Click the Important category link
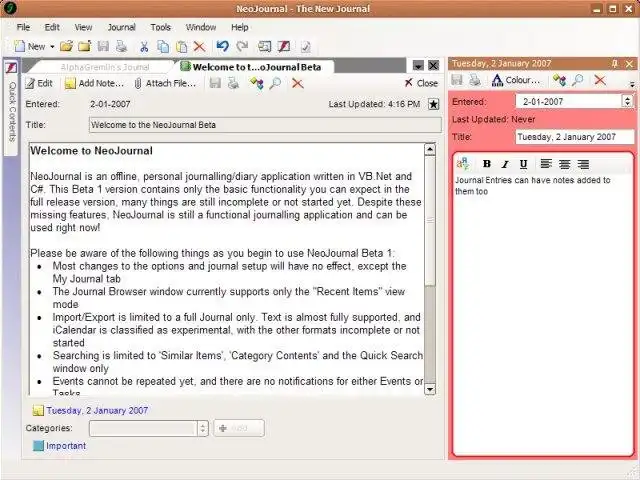Image resolution: width=640 pixels, height=480 pixels. point(66,446)
